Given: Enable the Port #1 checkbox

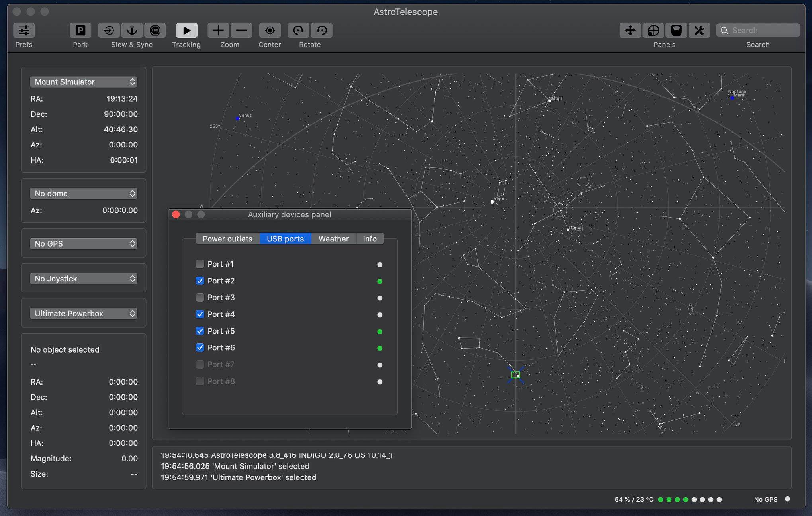Looking at the screenshot, I should tap(200, 264).
